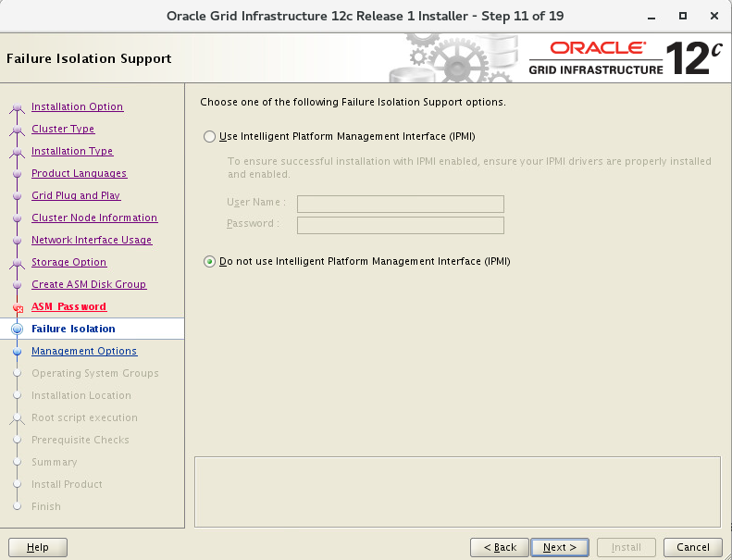
Task: Click the Failure Isolation step bullet icon
Action: (x=18, y=329)
